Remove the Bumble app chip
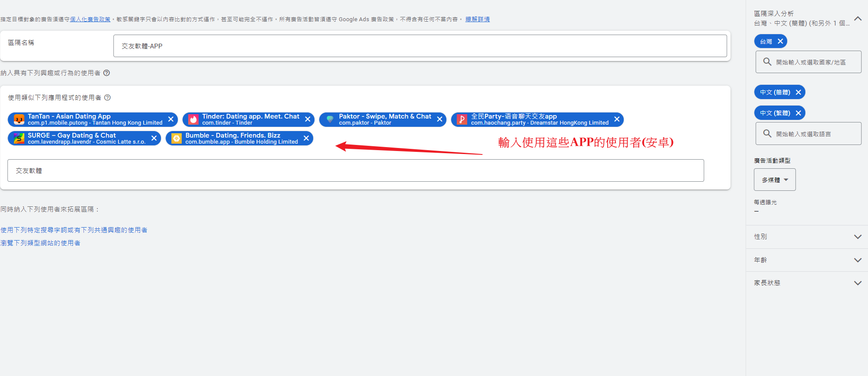 306,138
